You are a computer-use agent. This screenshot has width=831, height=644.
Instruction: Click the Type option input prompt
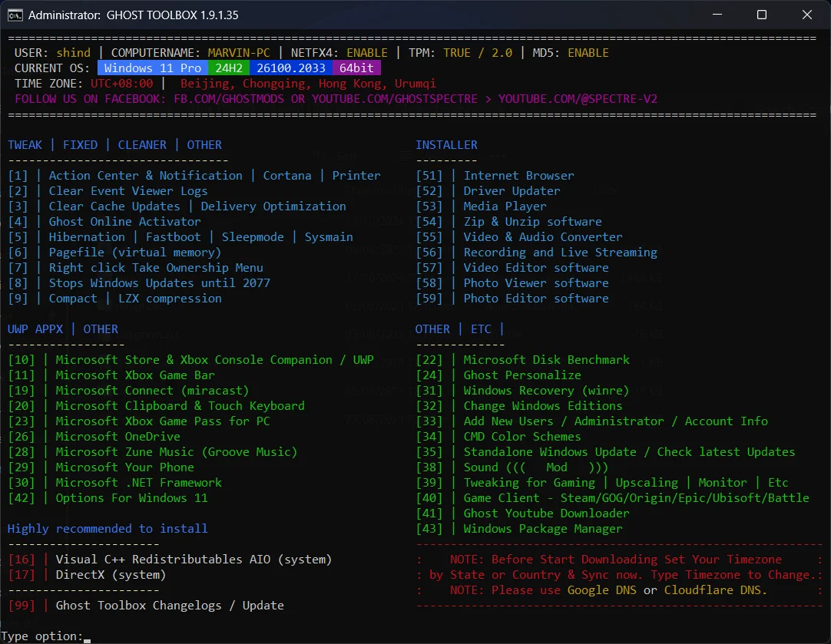(x=87, y=636)
